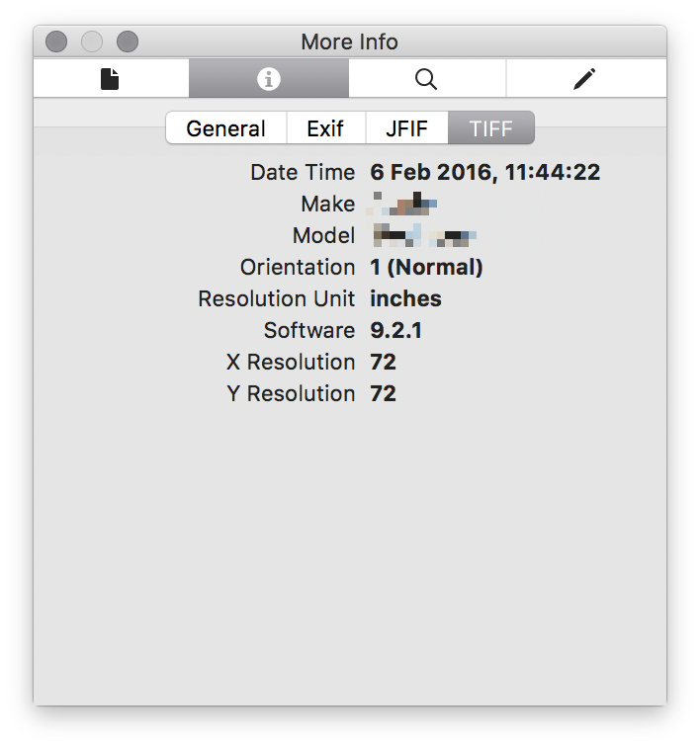Open the General Info document icon tab
700x747 pixels.
pos(110,79)
